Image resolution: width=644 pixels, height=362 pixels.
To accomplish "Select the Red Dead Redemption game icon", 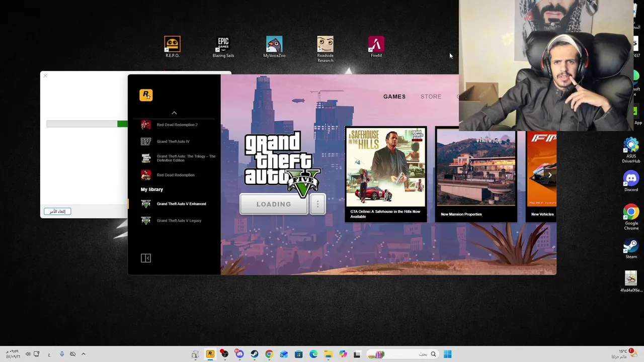I will (146, 175).
